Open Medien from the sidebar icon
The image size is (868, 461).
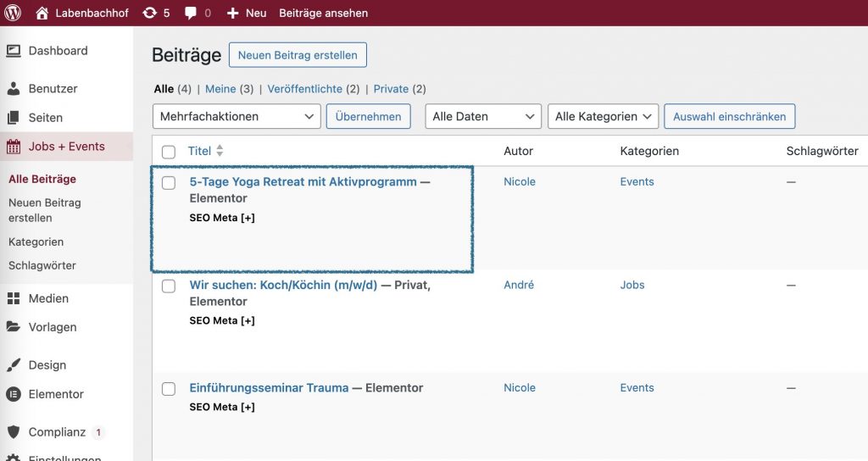pyautogui.click(x=14, y=298)
